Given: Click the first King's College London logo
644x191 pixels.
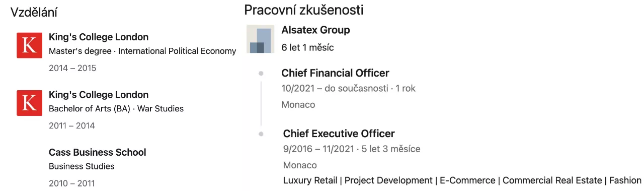Looking at the screenshot, I should point(29,45).
